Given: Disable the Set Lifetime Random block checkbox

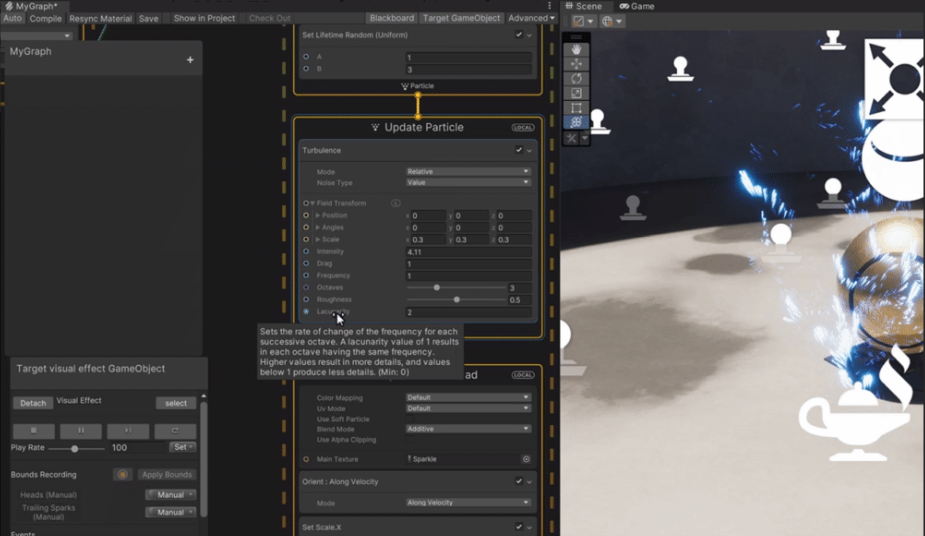Looking at the screenshot, I should 519,34.
